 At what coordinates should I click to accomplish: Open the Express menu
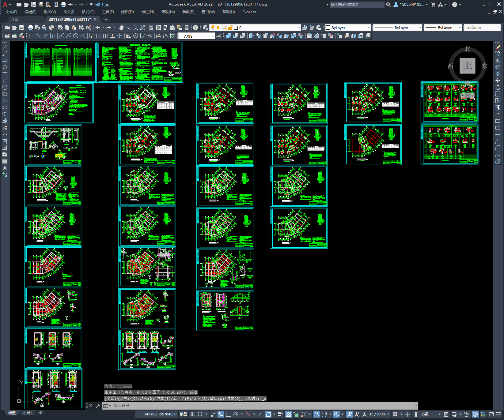(249, 12)
